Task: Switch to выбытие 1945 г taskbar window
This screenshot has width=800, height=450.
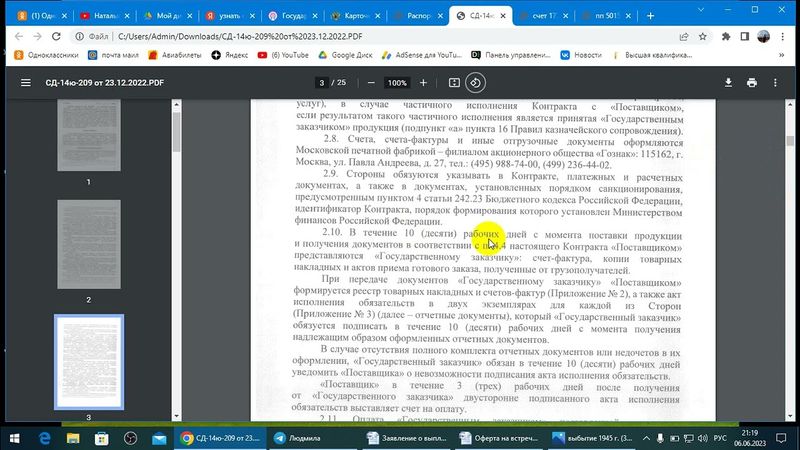Action: tap(592, 438)
